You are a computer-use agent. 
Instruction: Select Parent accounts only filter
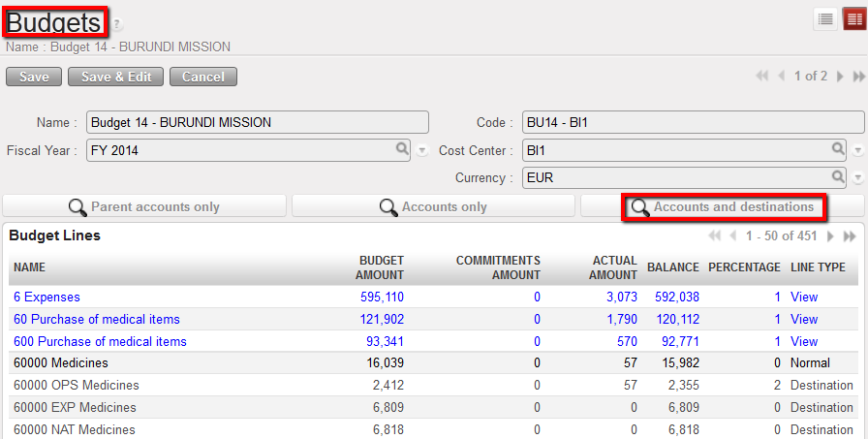[x=144, y=206]
